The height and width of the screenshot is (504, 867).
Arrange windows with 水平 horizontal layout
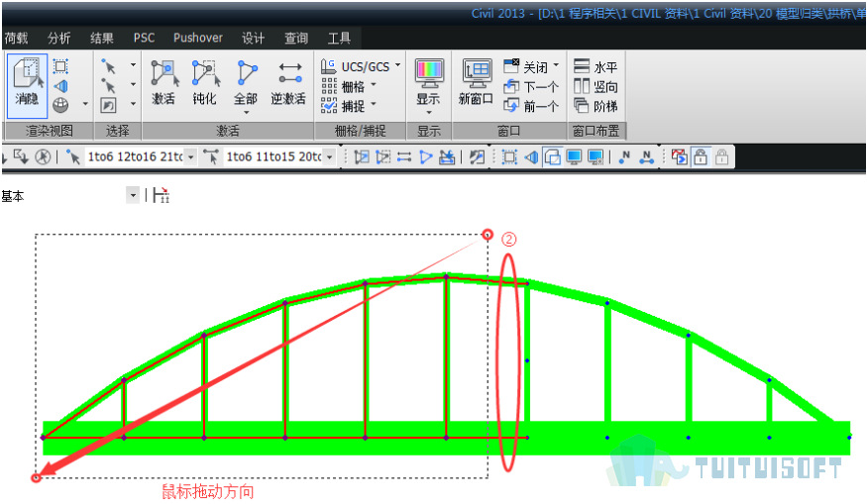596,67
